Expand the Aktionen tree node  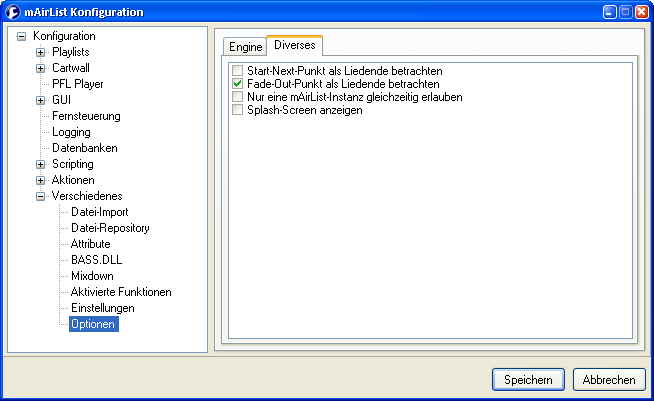point(40,181)
